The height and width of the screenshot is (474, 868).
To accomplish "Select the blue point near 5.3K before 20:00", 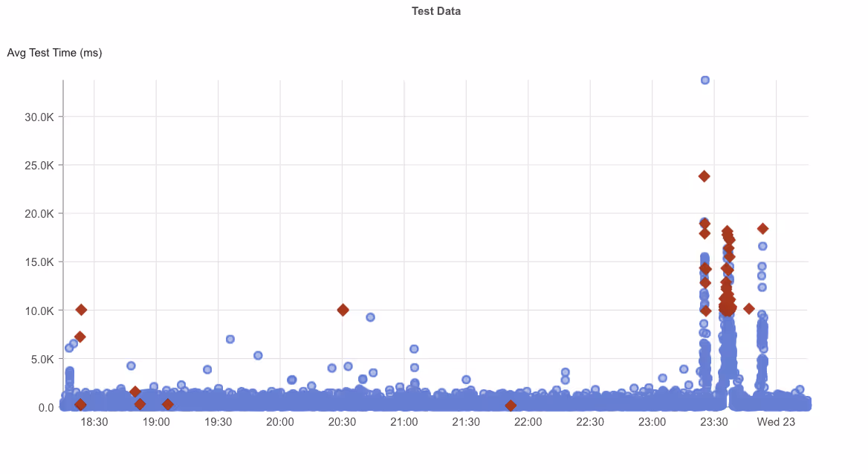I will click(258, 355).
